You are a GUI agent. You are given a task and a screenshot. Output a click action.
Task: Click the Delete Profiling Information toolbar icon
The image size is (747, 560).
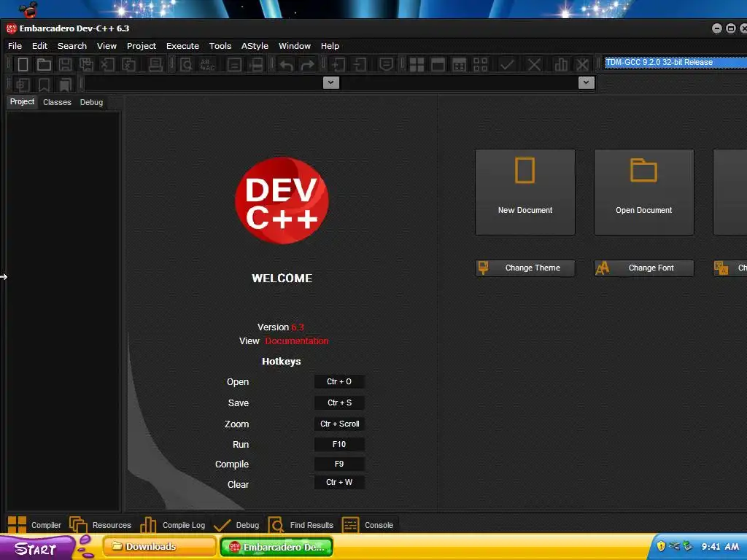coord(582,64)
